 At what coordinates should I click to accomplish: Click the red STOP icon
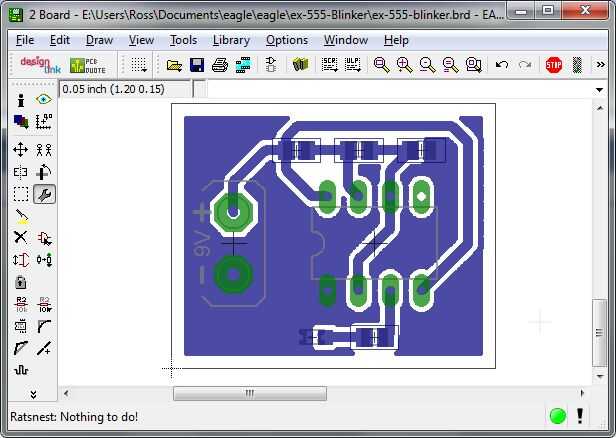click(554, 65)
